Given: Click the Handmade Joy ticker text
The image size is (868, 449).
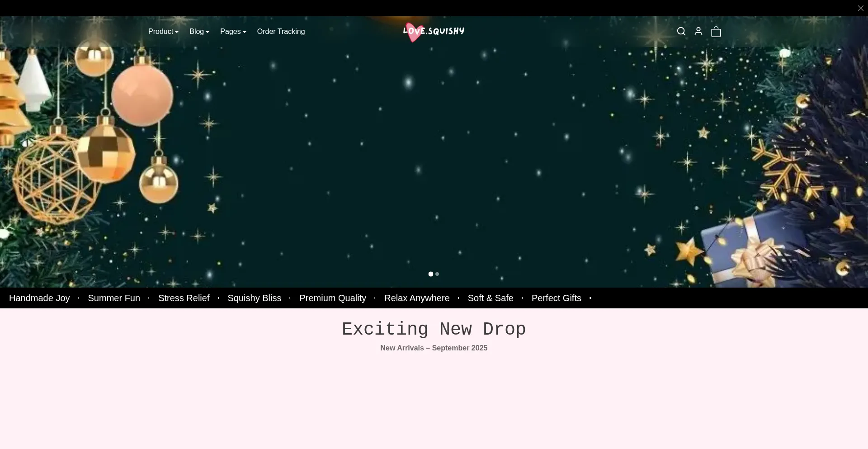Looking at the screenshot, I should [x=39, y=298].
